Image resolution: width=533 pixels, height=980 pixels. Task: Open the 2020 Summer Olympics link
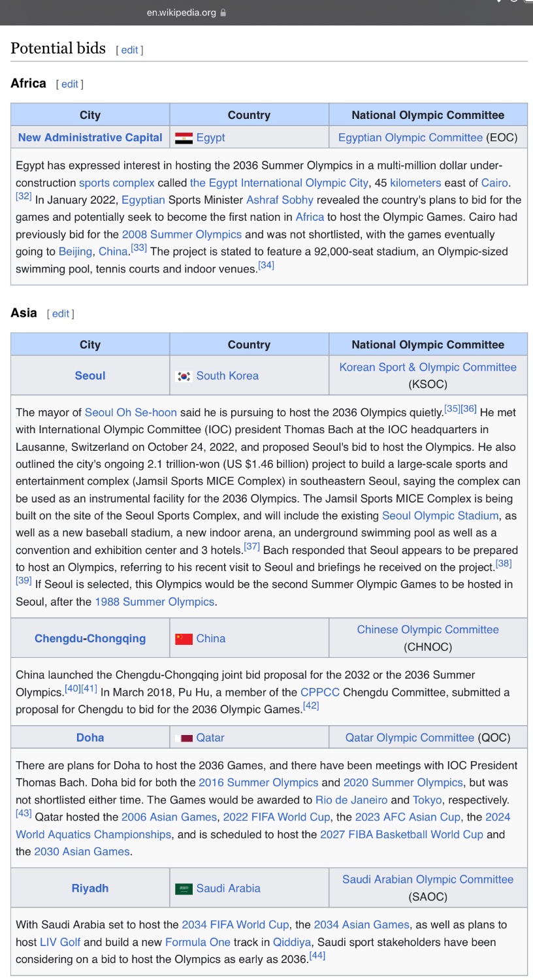(403, 782)
